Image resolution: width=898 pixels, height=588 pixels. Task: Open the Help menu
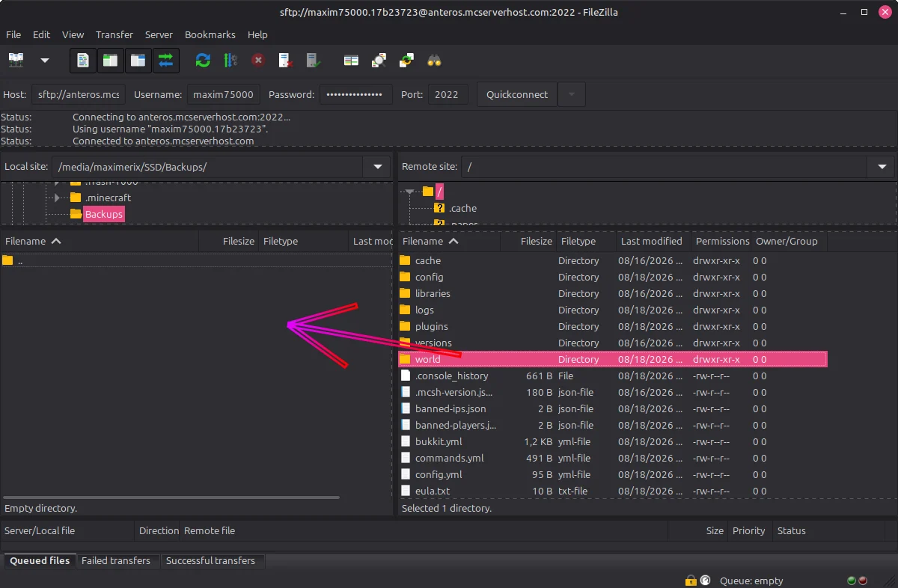pyautogui.click(x=257, y=34)
